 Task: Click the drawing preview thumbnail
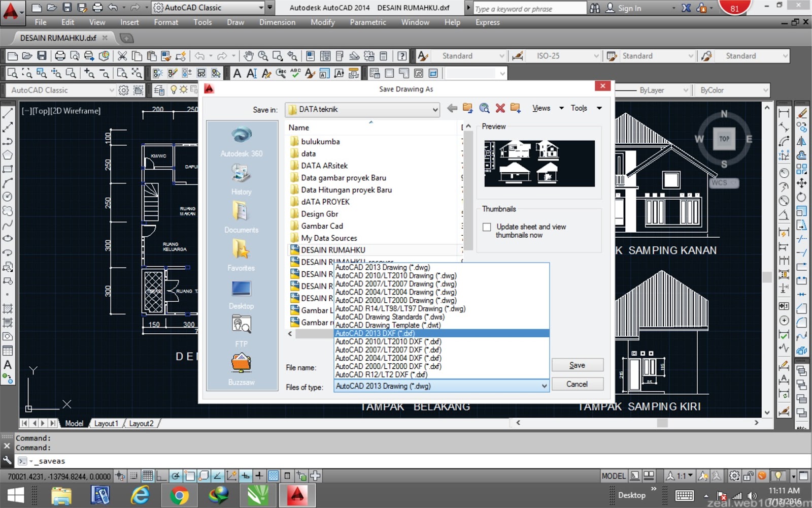[539, 164]
